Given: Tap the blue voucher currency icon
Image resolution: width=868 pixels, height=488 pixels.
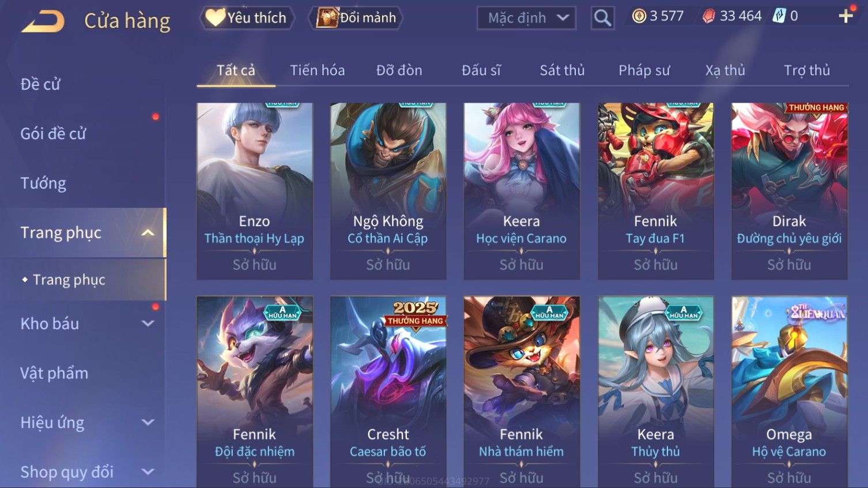Looking at the screenshot, I should coord(779,16).
